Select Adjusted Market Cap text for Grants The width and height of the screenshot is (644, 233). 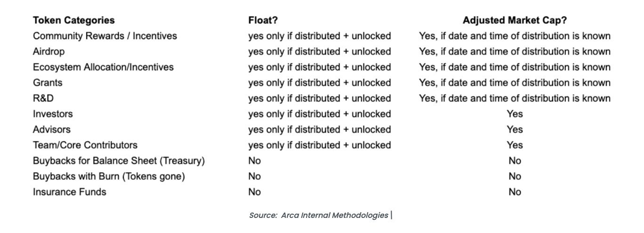(x=515, y=83)
